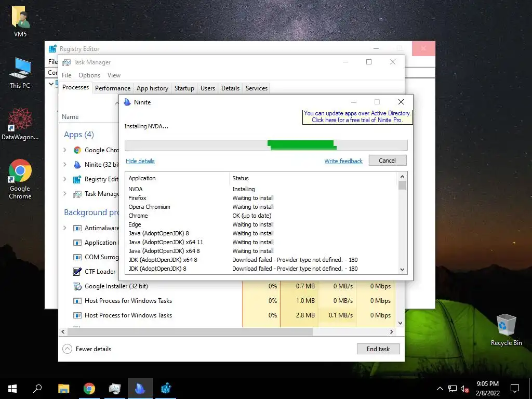This screenshot has height=399, width=532.
Task: Cancel the Ninite installation
Action: 387,161
